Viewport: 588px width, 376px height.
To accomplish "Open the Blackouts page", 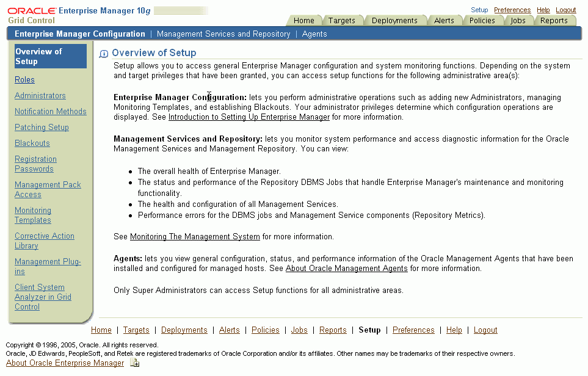I will (32, 143).
